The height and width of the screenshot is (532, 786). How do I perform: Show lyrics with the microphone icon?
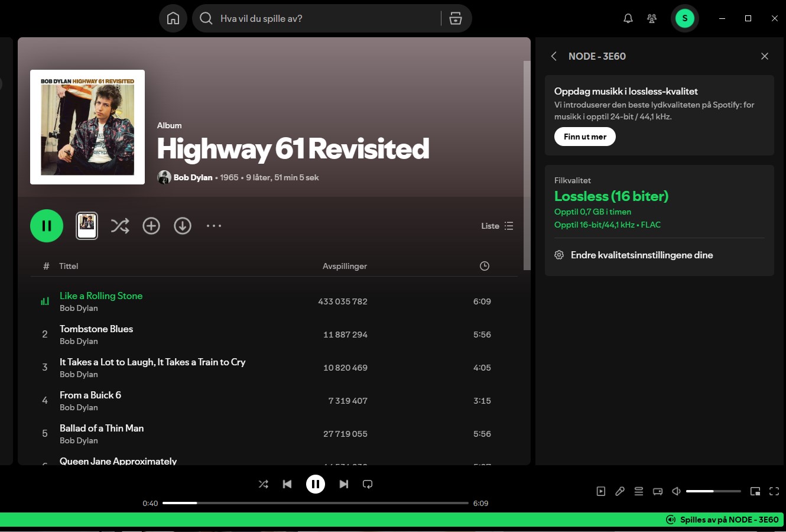620,491
